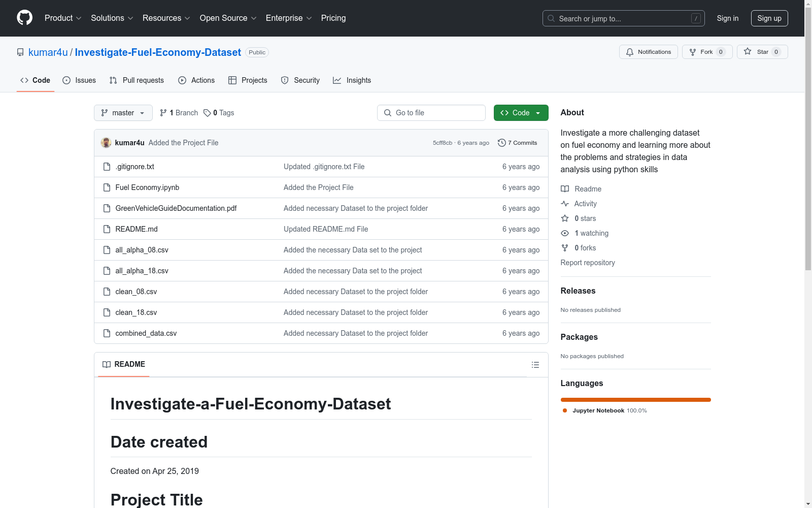812x508 pixels.
Task: Click the Sign in link
Action: point(728,18)
